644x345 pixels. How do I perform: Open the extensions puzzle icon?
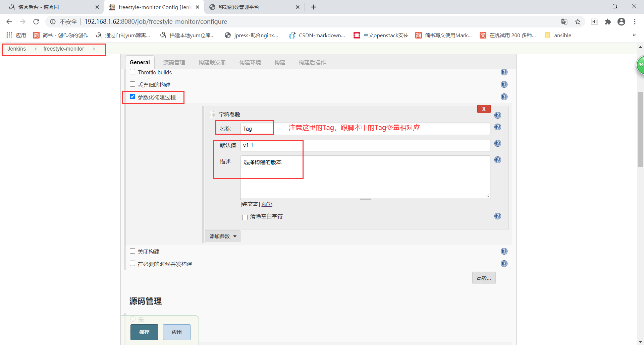point(608,22)
